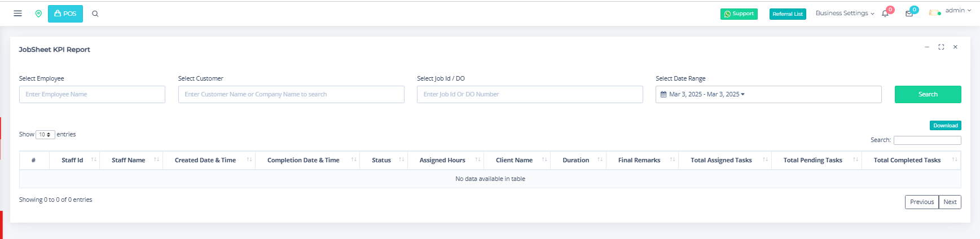This screenshot has width=980, height=239.
Task: Collapse the JobSheet KPI Report card
Action: point(926,47)
